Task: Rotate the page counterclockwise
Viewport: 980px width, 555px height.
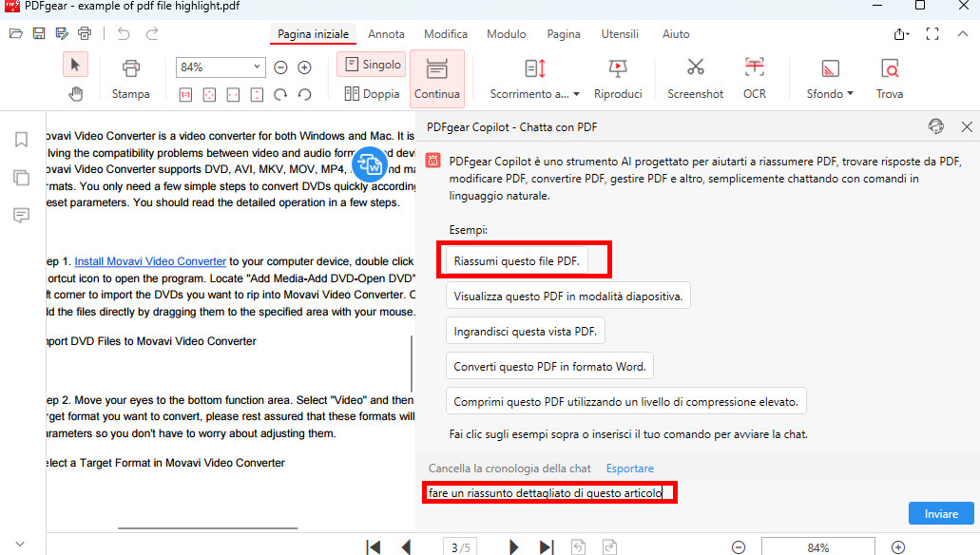Action: pyautogui.click(x=304, y=94)
